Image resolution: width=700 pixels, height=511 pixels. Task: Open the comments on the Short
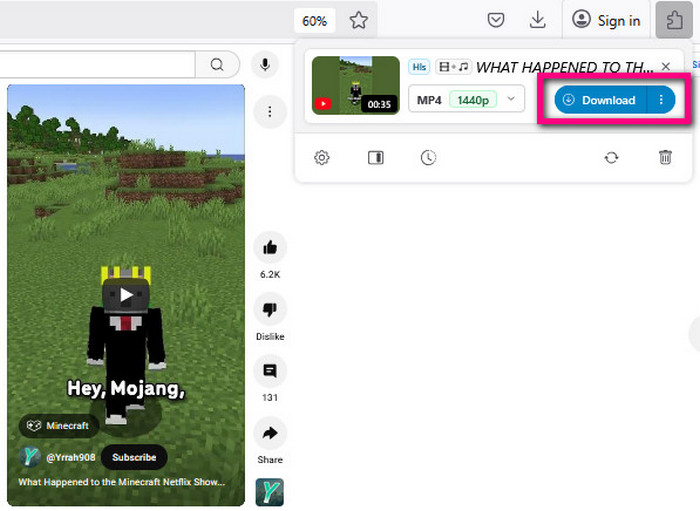[270, 371]
